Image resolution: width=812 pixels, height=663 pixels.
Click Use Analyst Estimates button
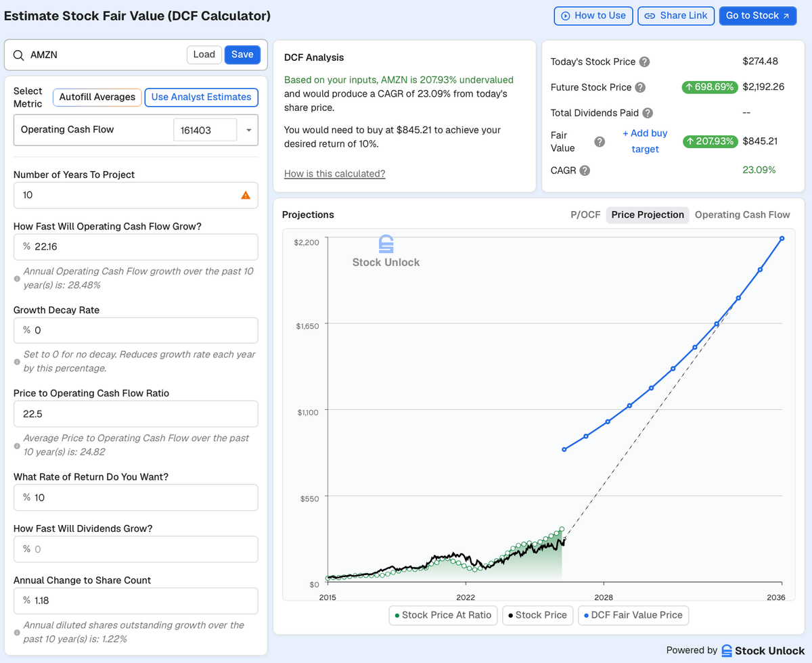click(202, 97)
